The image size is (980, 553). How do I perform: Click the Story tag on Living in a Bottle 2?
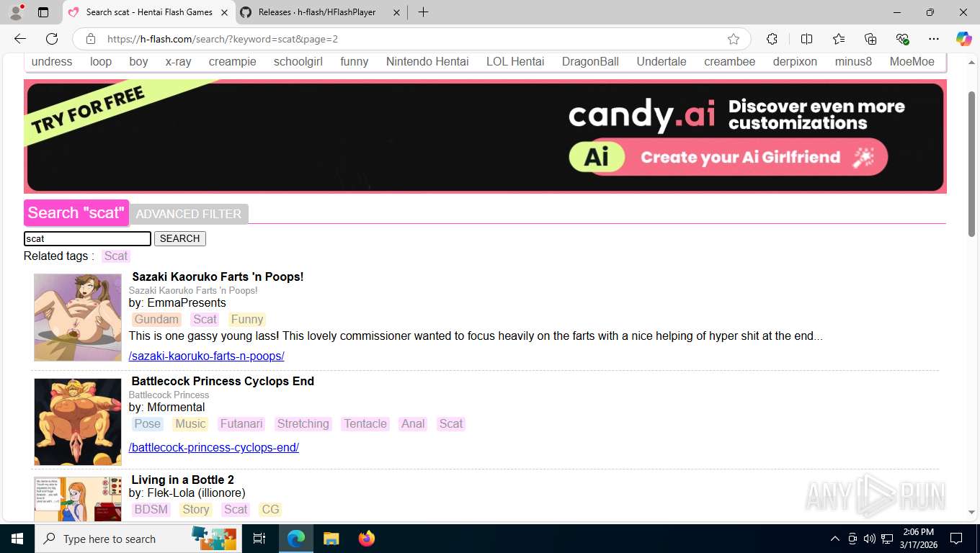coord(196,510)
